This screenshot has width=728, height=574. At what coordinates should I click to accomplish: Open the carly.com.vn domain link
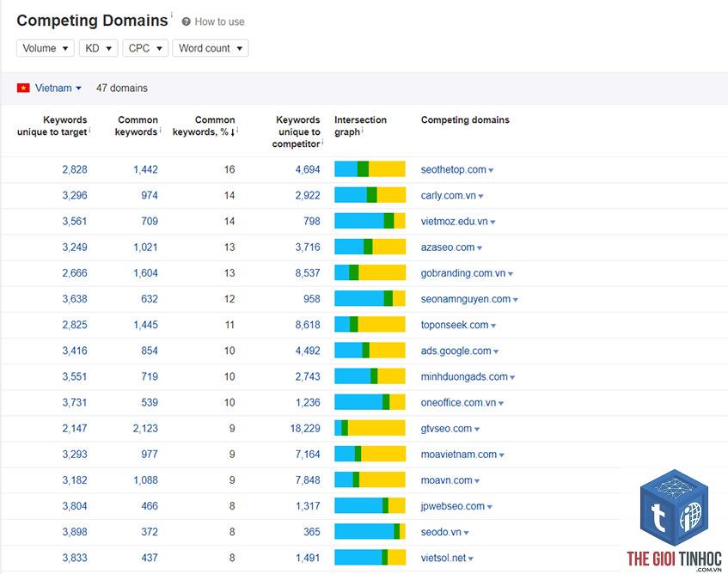tap(448, 195)
